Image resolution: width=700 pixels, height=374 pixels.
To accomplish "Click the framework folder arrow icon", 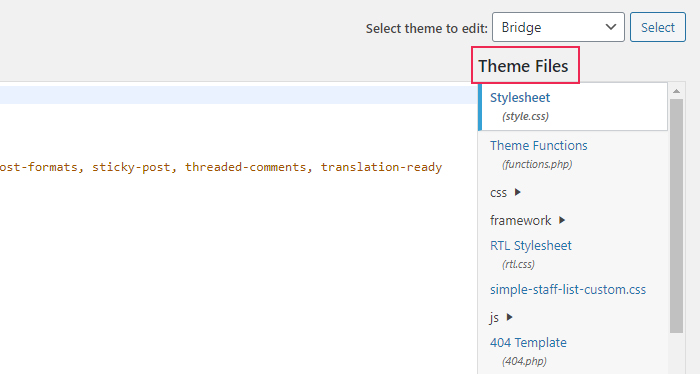I will coord(562,220).
